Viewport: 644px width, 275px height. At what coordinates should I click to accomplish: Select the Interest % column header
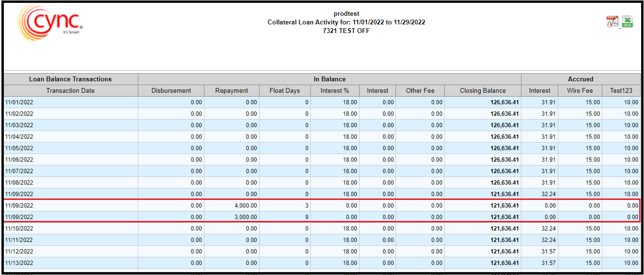[335, 91]
